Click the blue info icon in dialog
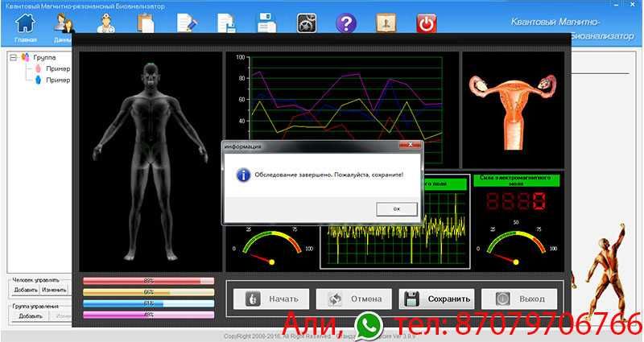Viewport: 644px width, 342px height. pos(243,175)
